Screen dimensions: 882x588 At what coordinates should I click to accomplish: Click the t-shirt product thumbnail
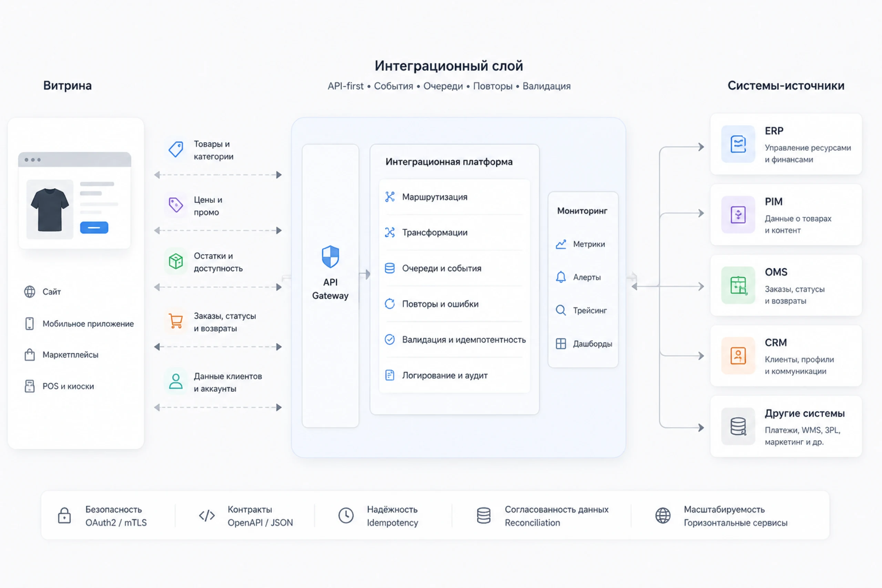tap(50, 210)
